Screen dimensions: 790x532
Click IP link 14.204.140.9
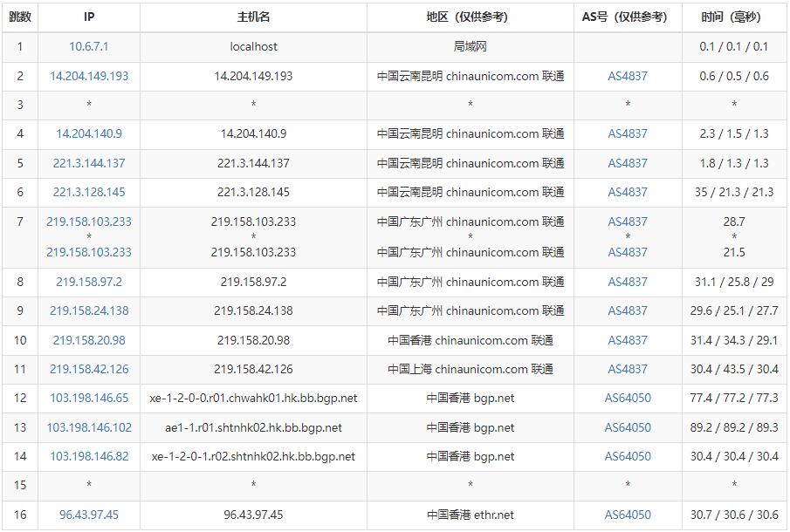pos(89,133)
